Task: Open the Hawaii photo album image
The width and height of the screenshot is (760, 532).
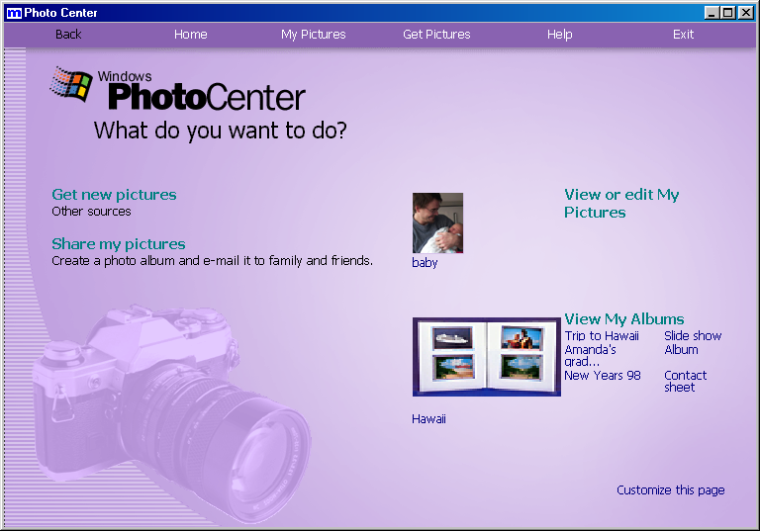Action: [487, 357]
